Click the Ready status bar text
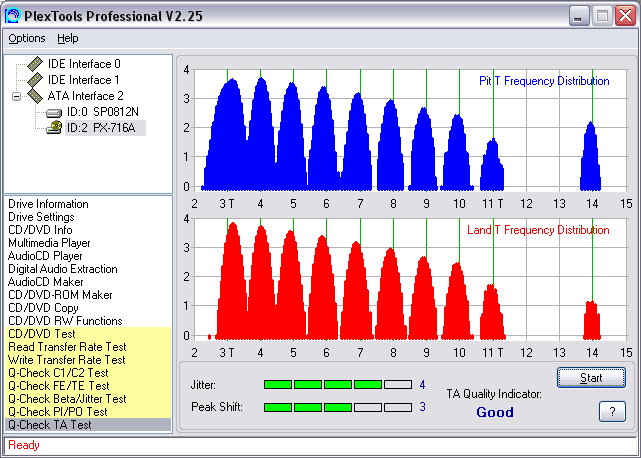 coord(24,445)
